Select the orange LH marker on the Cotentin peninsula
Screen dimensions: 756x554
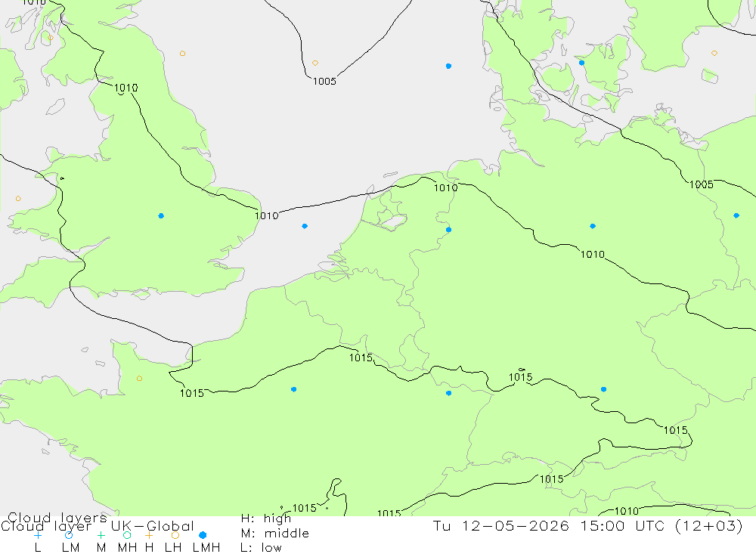[139, 379]
